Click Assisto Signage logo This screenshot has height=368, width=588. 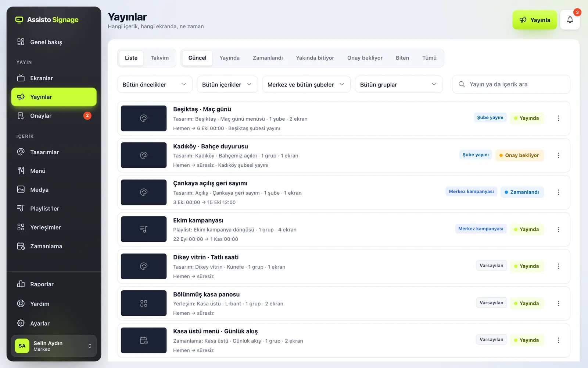(x=47, y=20)
